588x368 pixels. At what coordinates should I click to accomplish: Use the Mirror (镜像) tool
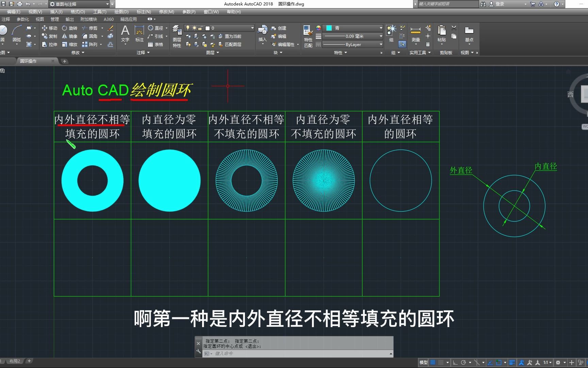pyautogui.click(x=70, y=36)
